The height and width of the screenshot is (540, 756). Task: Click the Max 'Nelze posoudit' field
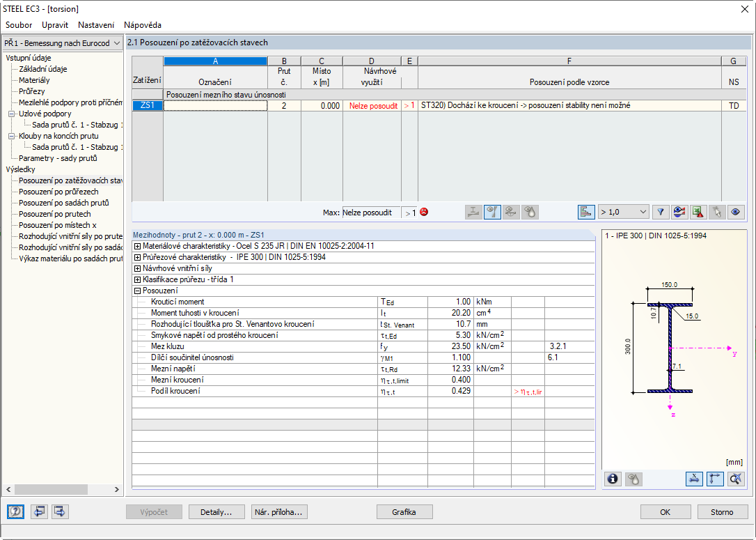point(371,213)
